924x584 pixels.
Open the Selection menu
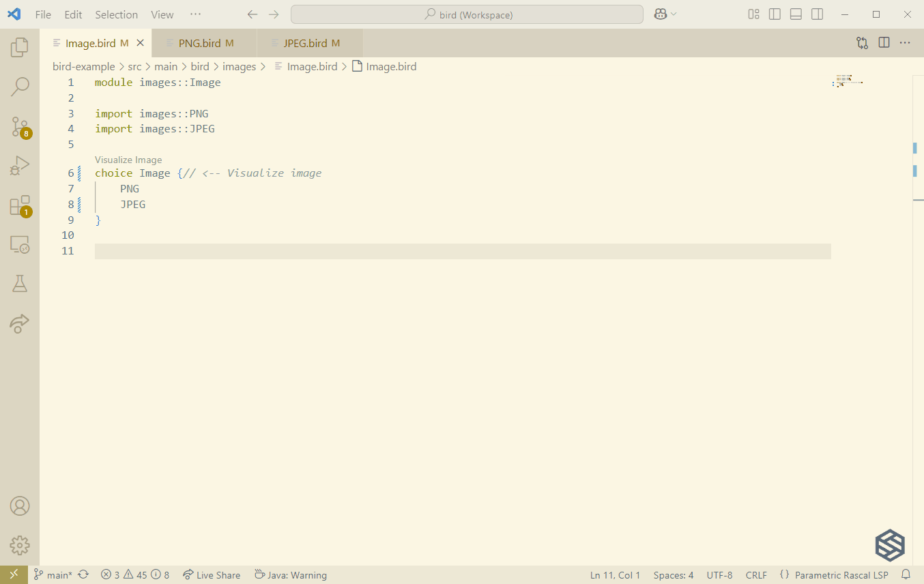[x=116, y=14]
